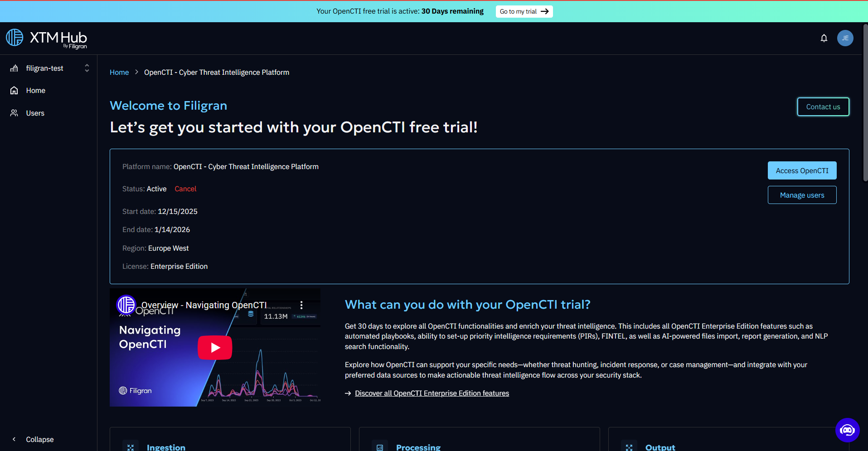The width and height of the screenshot is (868, 451).
Task: Go to Home in the sidebar
Action: 35,91
